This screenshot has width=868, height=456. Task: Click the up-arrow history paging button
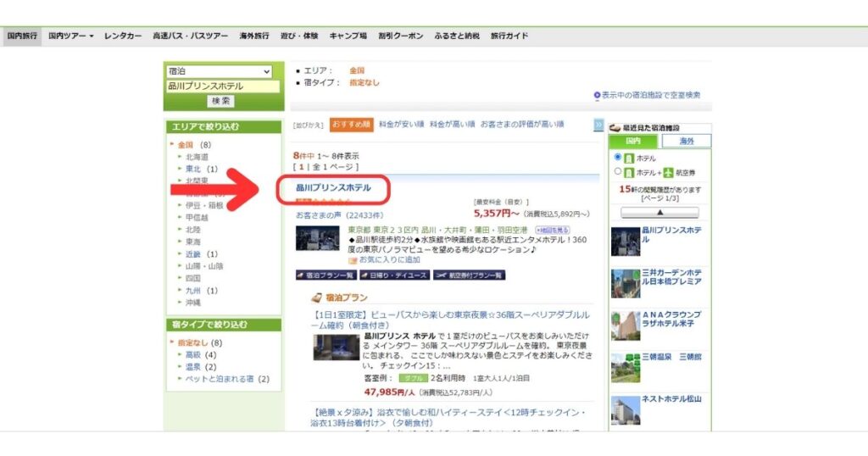click(659, 213)
